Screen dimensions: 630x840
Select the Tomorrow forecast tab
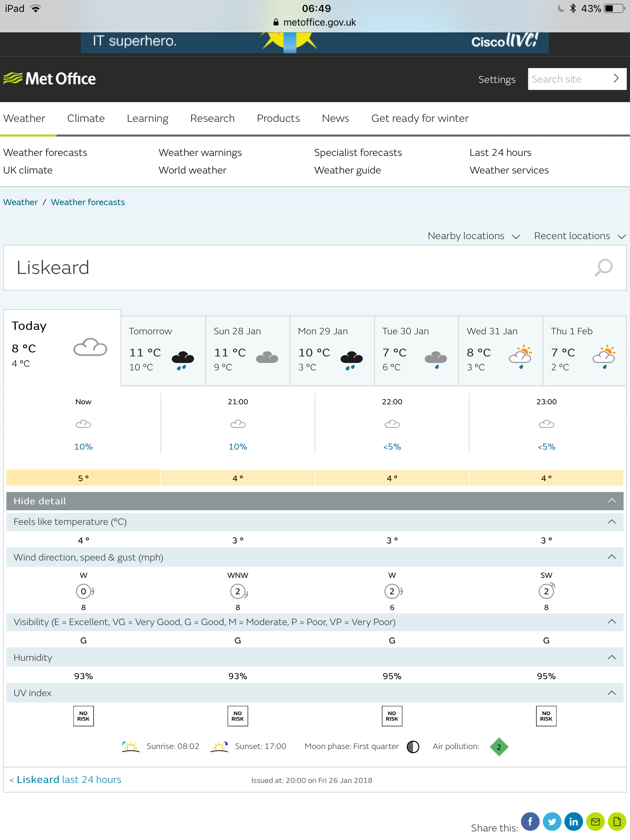pyautogui.click(x=163, y=351)
